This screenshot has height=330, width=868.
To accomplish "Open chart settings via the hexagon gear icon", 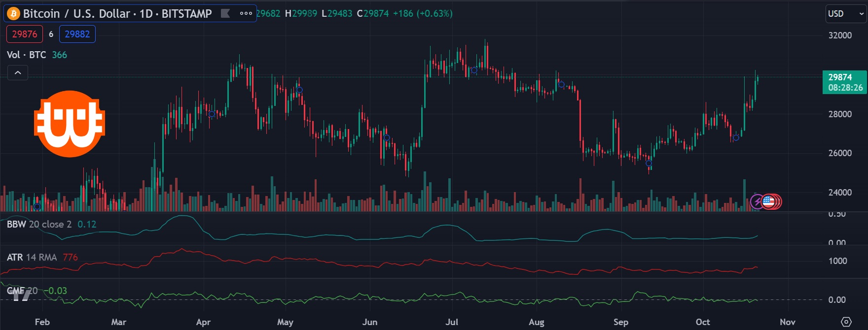I will tap(846, 322).
